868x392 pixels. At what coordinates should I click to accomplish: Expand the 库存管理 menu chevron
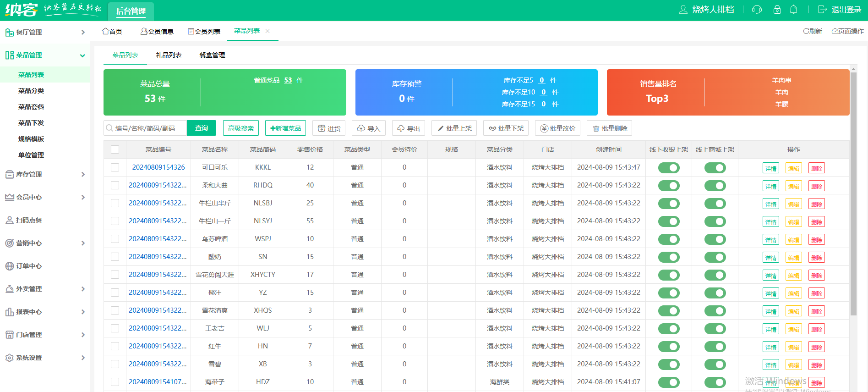pos(83,174)
